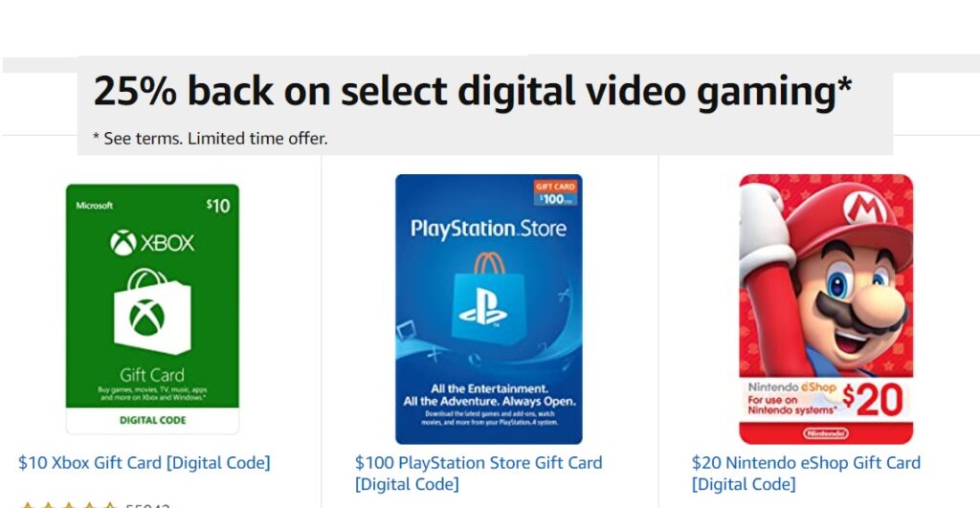Click the DIGITAL CODE label on Xbox card
This screenshot has width=980, height=508.
click(152, 420)
